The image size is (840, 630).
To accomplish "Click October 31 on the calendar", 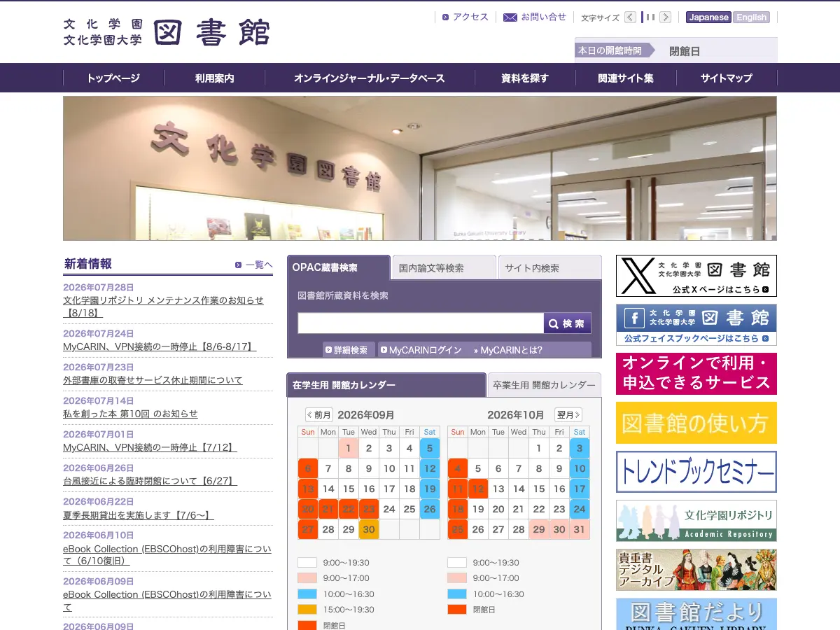I will (580, 529).
